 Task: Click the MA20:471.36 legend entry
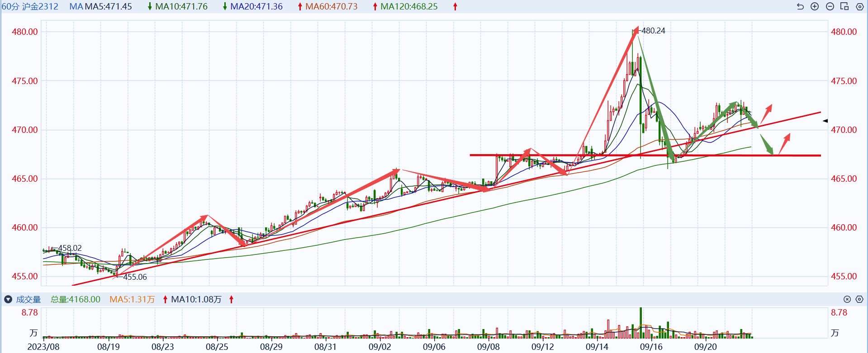click(x=256, y=6)
